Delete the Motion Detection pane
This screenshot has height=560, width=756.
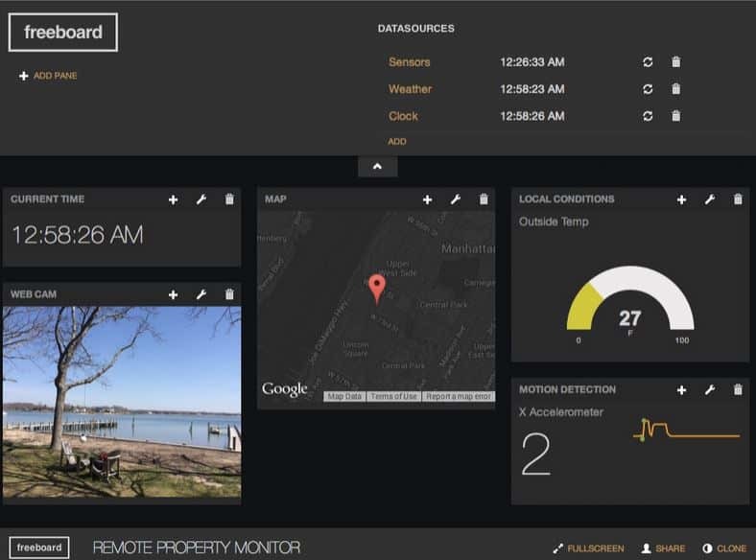738,389
